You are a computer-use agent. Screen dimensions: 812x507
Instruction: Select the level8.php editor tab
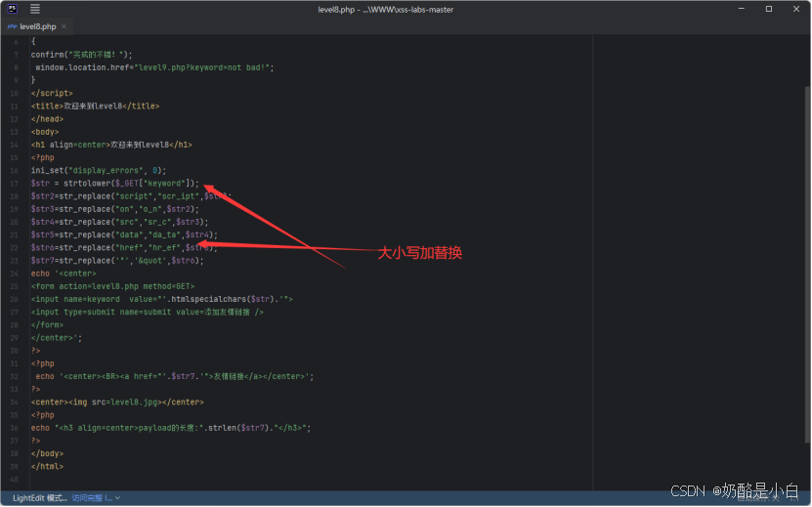tap(37, 26)
